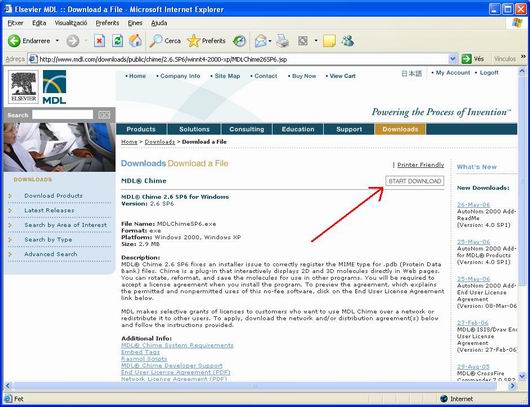Open Search by Area of Interest

click(65, 225)
